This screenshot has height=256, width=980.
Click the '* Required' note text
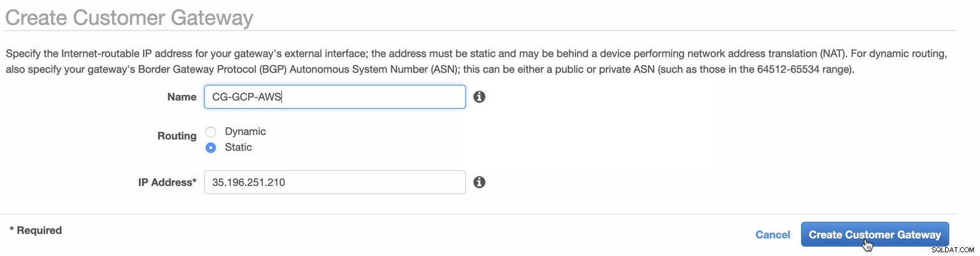[x=36, y=230]
